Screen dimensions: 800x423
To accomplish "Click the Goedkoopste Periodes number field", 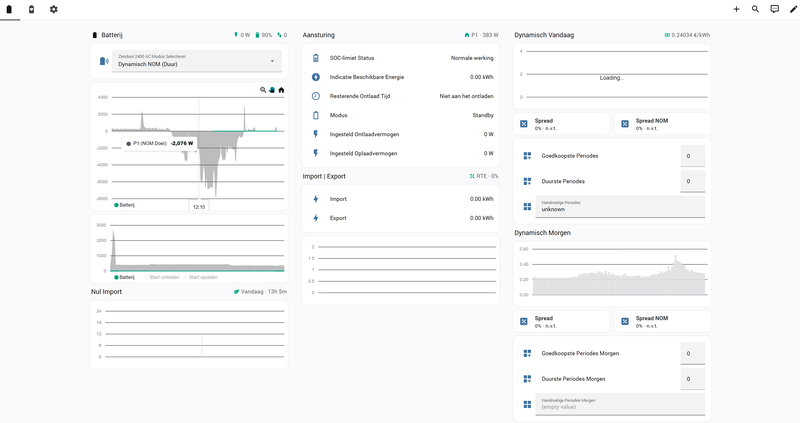I will click(x=692, y=155).
